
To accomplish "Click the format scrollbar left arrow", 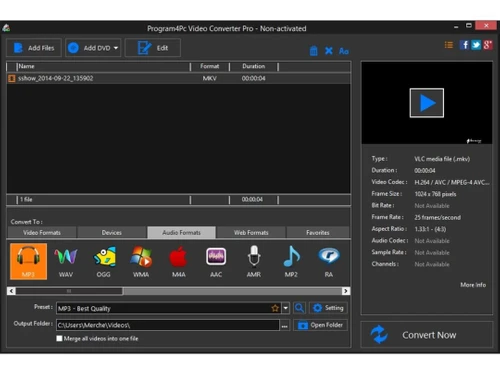I will (11, 291).
